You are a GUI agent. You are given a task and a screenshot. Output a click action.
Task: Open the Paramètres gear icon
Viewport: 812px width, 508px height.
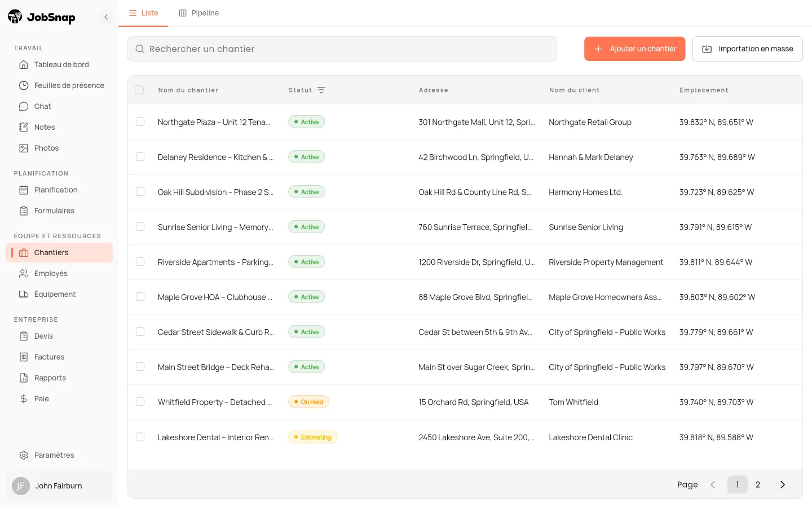coord(24,456)
